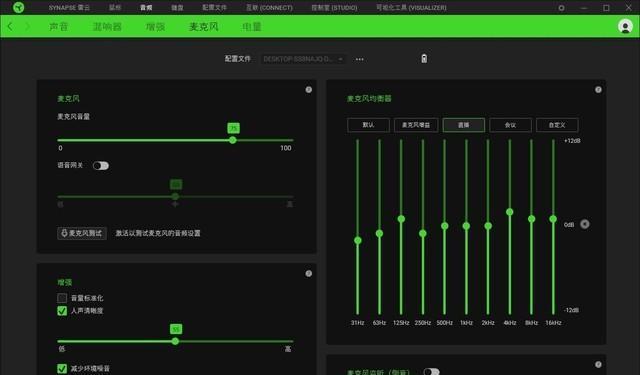Click the Razer logo icon
Screen dimensions: 640x375
[18, 7]
